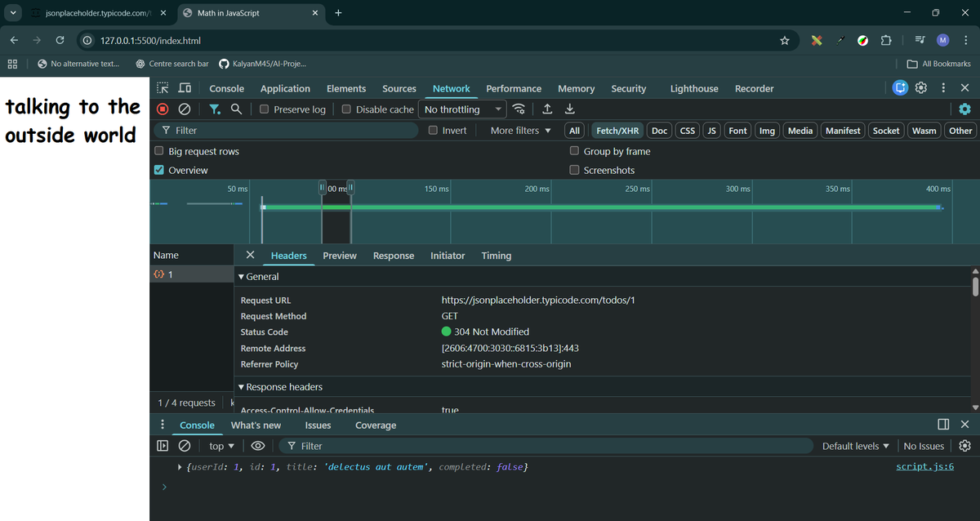Click the No Issues button

coord(924,446)
